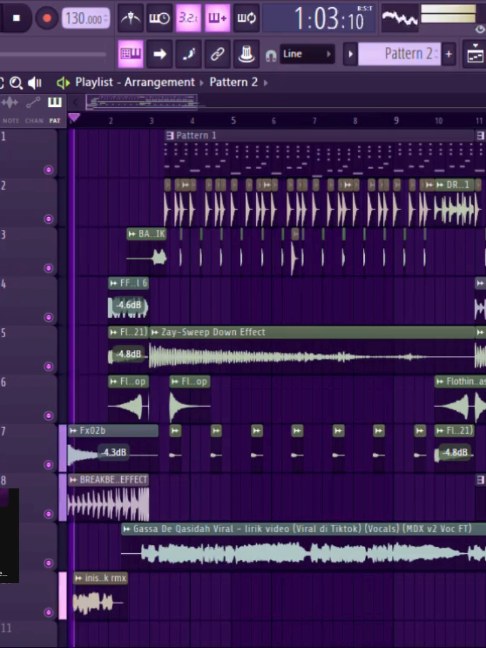
Task: Stop playback with the stop button
Action: click(x=17, y=18)
